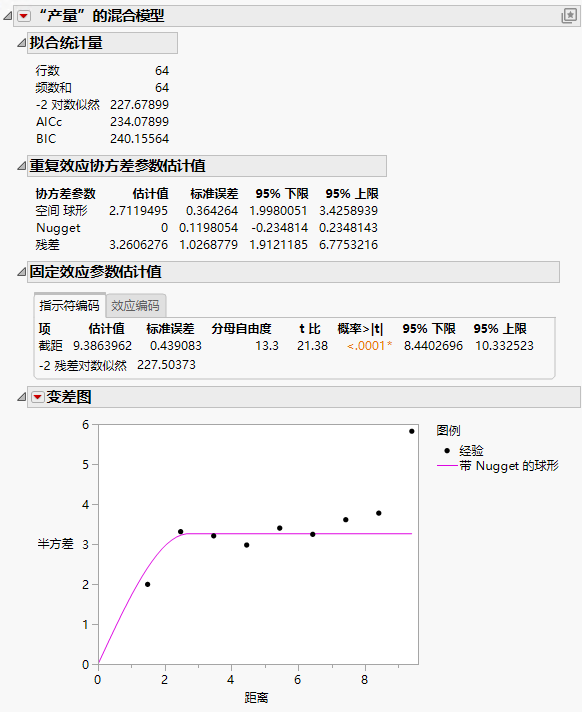Collapse the 「产量」的混合模型 outline
This screenshot has height=712, width=582.
tap(8, 16)
